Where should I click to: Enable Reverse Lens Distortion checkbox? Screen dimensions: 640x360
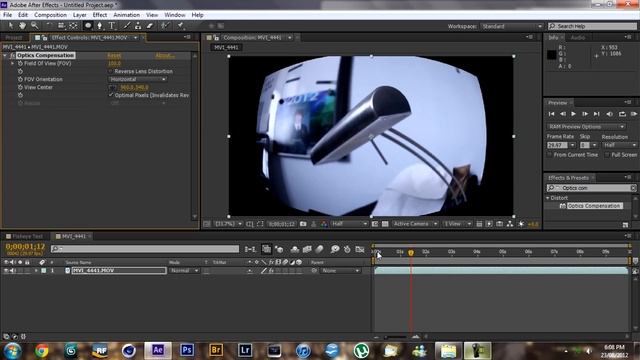point(111,71)
